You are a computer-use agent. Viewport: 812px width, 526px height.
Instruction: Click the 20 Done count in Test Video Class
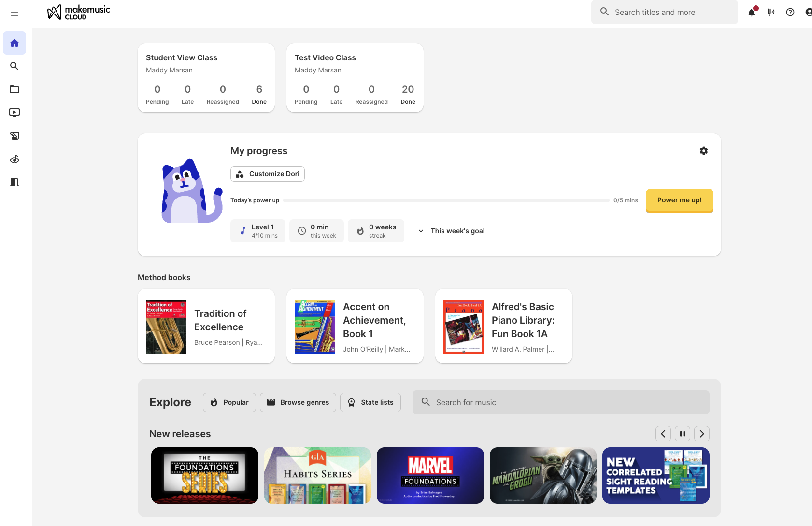click(408, 94)
